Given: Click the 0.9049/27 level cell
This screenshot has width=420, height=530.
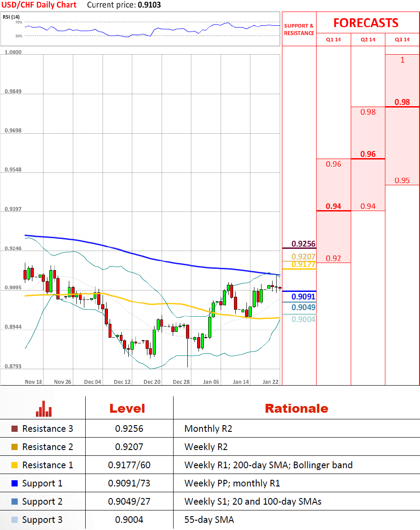Looking at the screenshot, I should pos(129,502).
